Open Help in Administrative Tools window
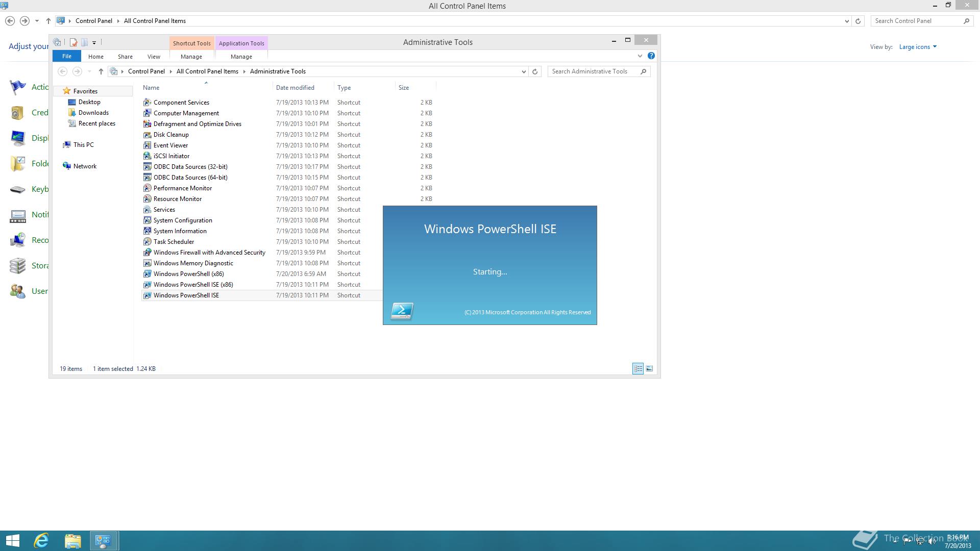980x551 pixels. click(x=651, y=56)
